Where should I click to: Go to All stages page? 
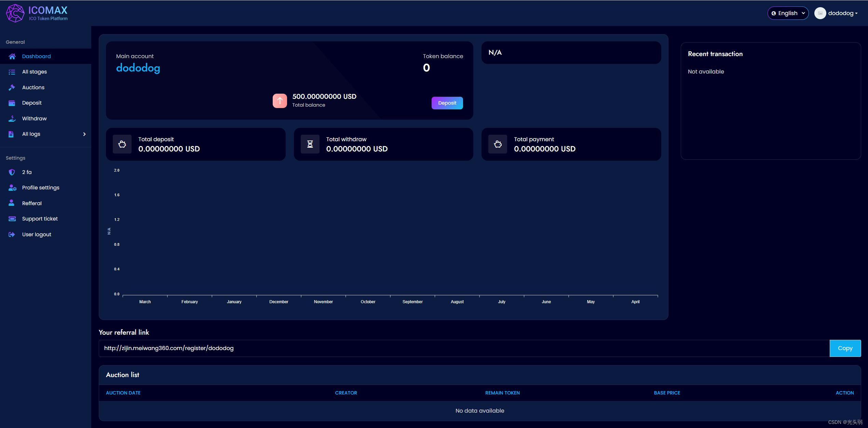pyautogui.click(x=46, y=72)
